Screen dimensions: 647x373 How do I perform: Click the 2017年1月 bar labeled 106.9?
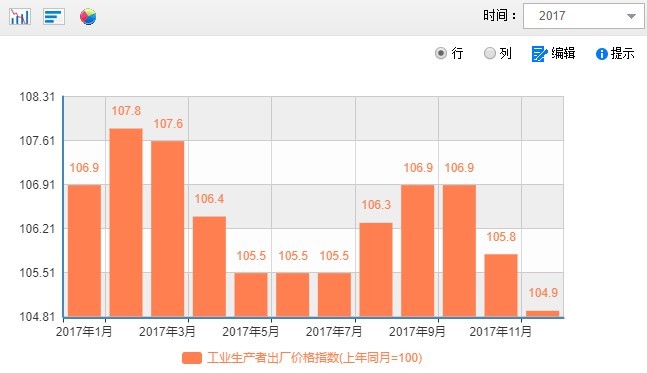pyautogui.click(x=84, y=251)
